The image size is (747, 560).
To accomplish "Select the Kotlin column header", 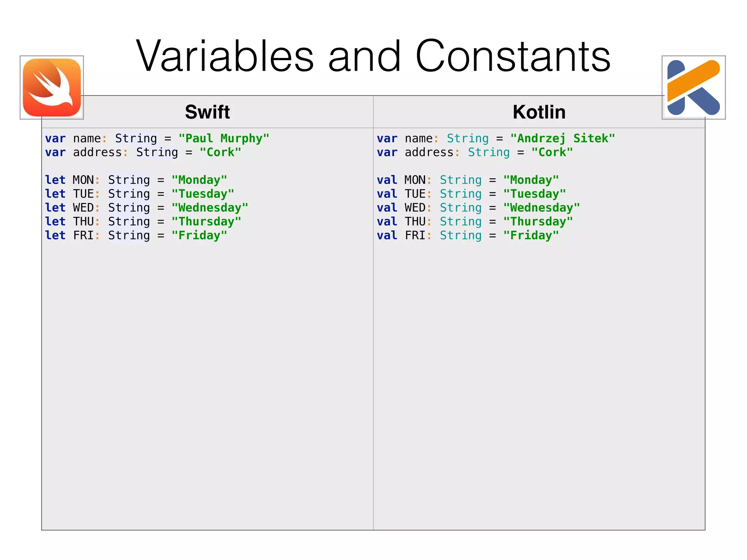I will click(539, 112).
